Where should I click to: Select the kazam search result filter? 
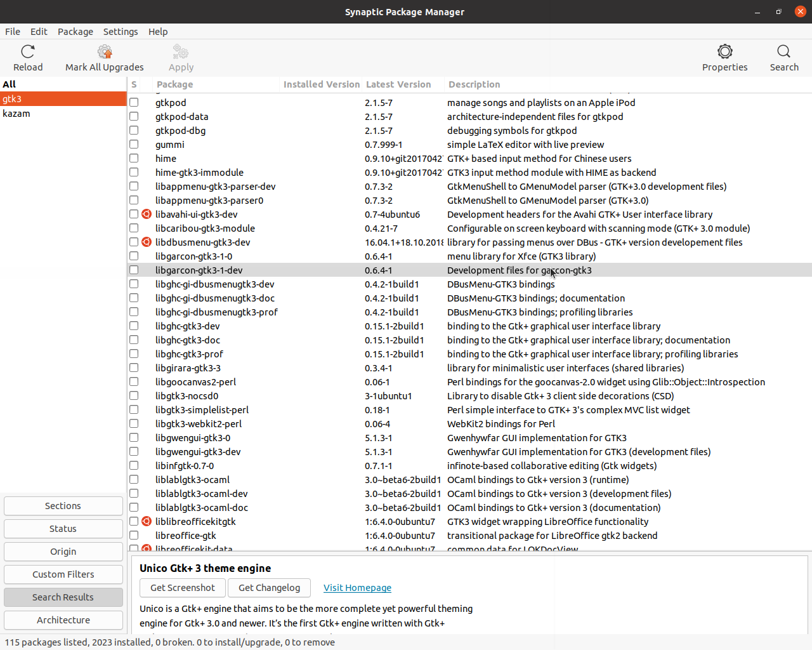point(16,113)
